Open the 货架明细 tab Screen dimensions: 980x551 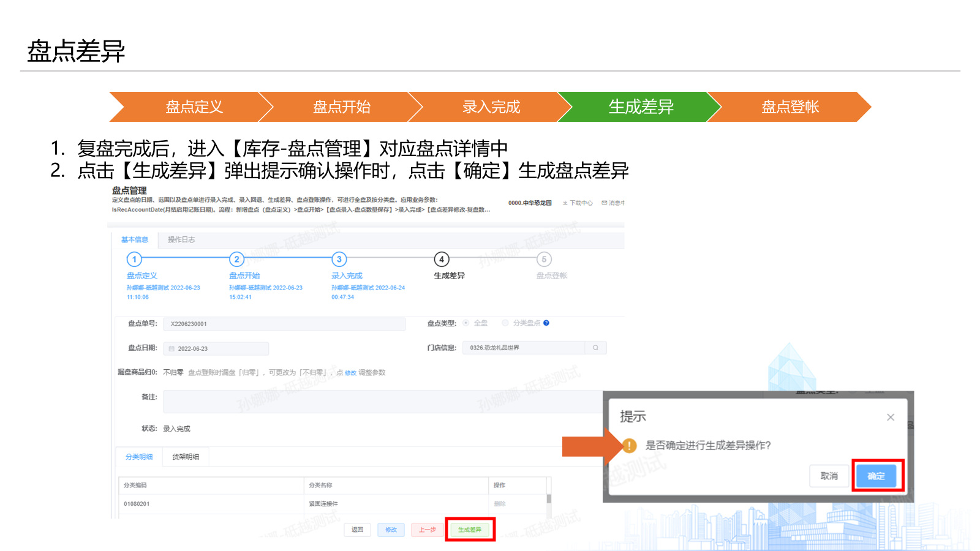[x=186, y=457]
